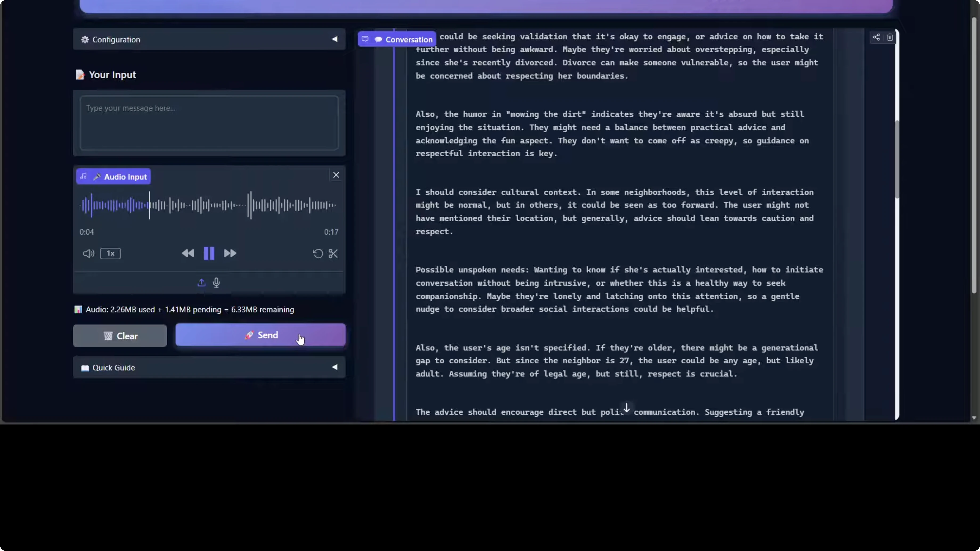Pause the audio playback
The image size is (980, 551).
point(209,253)
